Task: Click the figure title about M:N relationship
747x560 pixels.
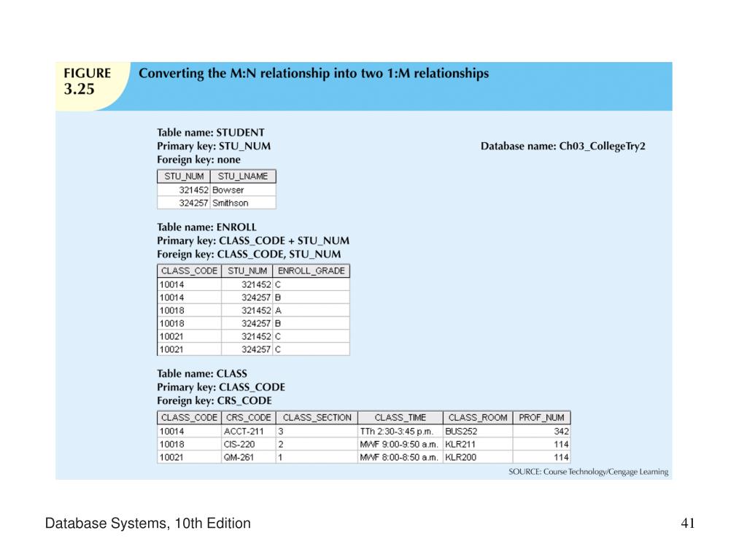Action: pos(314,74)
